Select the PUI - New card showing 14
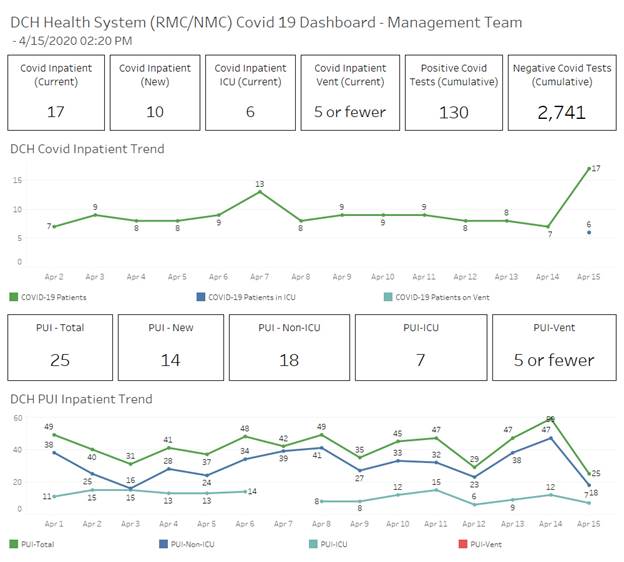This screenshot has width=624, height=562. [x=171, y=347]
